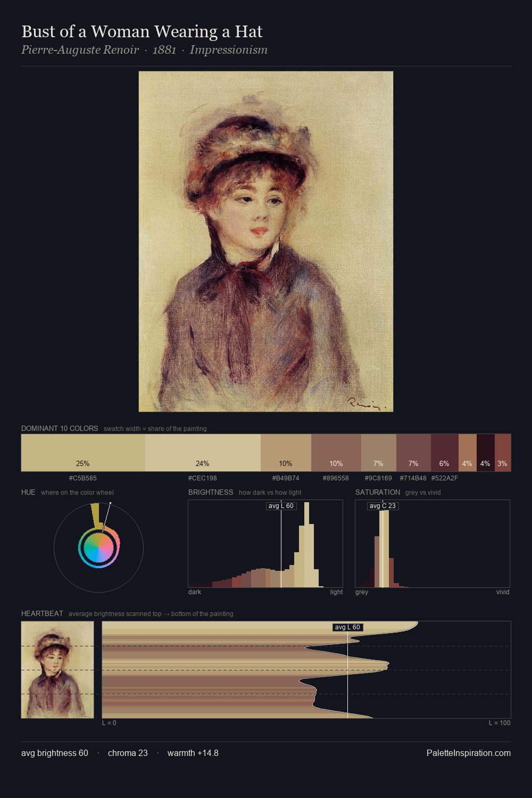Click the saturation histogram chart
This screenshot has width=532, height=798.
(x=433, y=544)
